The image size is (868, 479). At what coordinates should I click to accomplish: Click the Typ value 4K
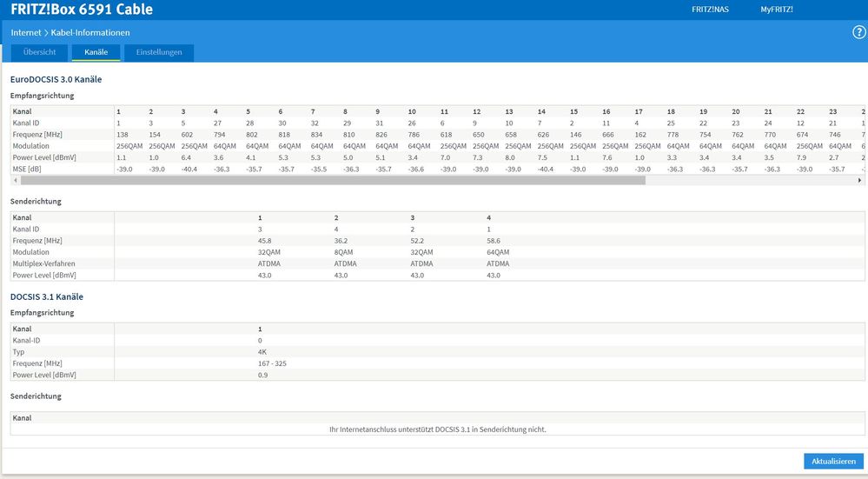coord(262,352)
